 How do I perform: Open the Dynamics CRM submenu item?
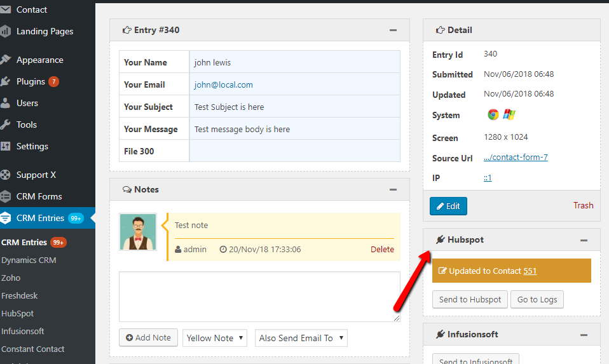click(29, 260)
